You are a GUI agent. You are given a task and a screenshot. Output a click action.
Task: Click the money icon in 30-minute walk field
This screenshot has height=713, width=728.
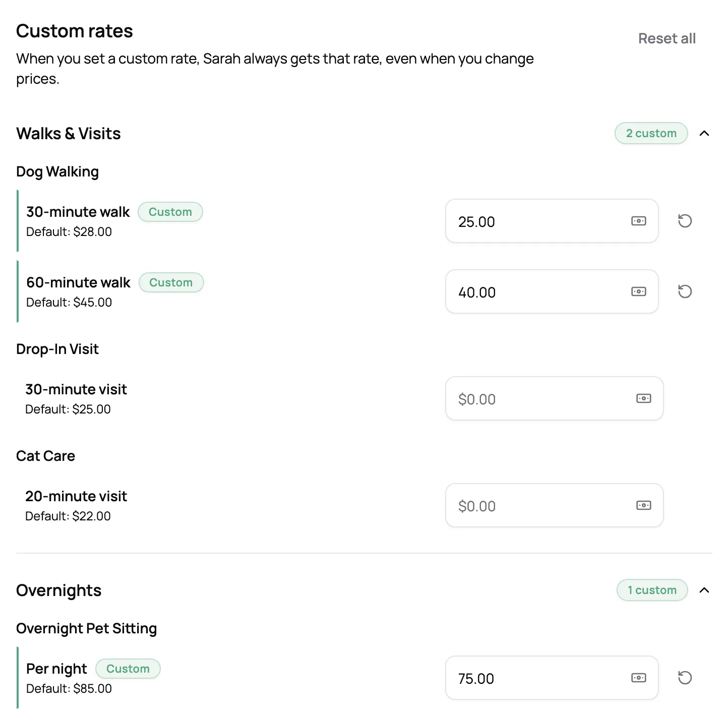pyautogui.click(x=639, y=221)
